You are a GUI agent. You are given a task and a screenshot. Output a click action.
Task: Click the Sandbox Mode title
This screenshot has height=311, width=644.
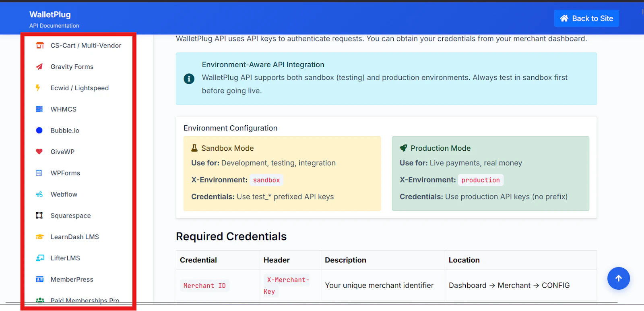click(227, 148)
